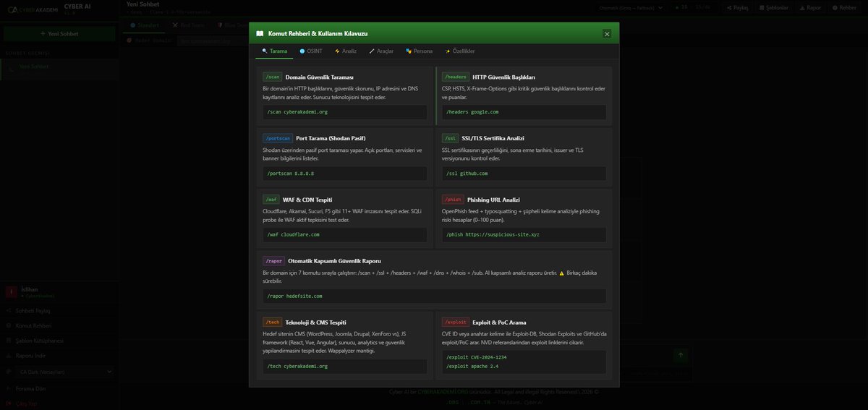The height and width of the screenshot is (410, 868).
Task: Select example '/waf cloudflare.com'
Action: pos(345,235)
